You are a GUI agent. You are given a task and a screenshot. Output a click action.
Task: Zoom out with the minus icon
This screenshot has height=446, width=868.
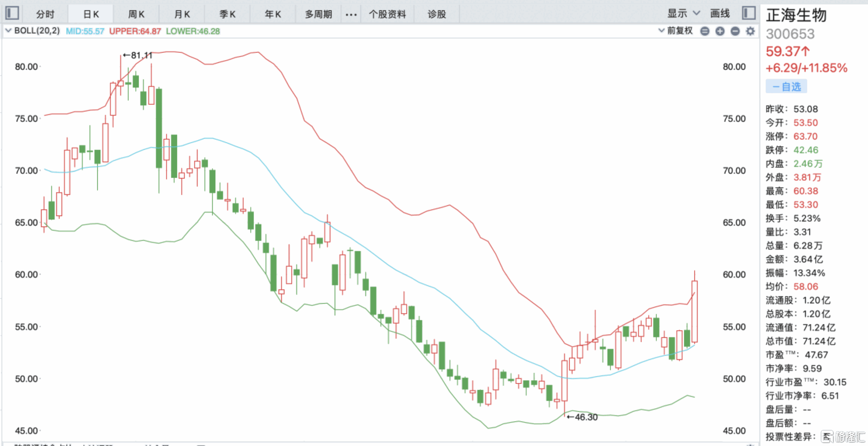[x=735, y=31]
